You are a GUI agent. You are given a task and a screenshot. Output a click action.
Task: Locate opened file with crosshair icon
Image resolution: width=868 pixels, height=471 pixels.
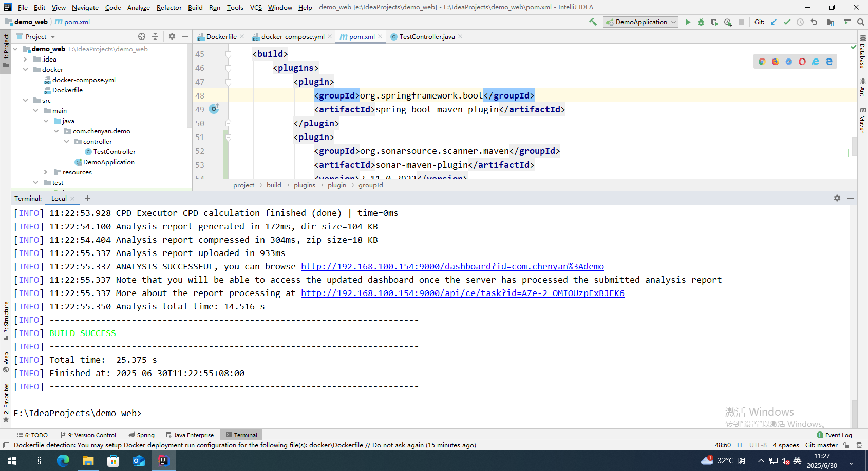pyautogui.click(x=142, y=36)
